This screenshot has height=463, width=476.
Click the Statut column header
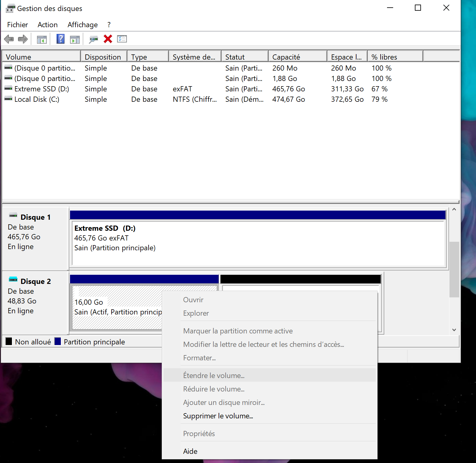(x=245, y=57)
